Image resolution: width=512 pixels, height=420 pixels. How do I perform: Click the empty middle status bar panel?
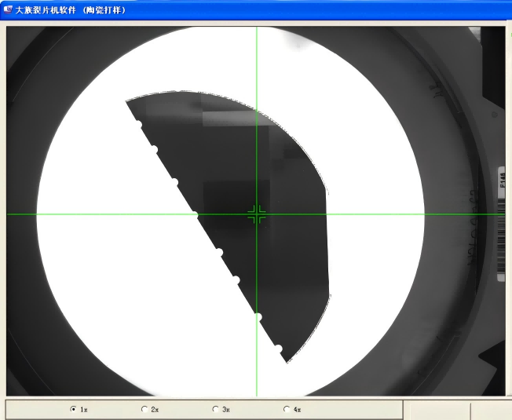436,410
